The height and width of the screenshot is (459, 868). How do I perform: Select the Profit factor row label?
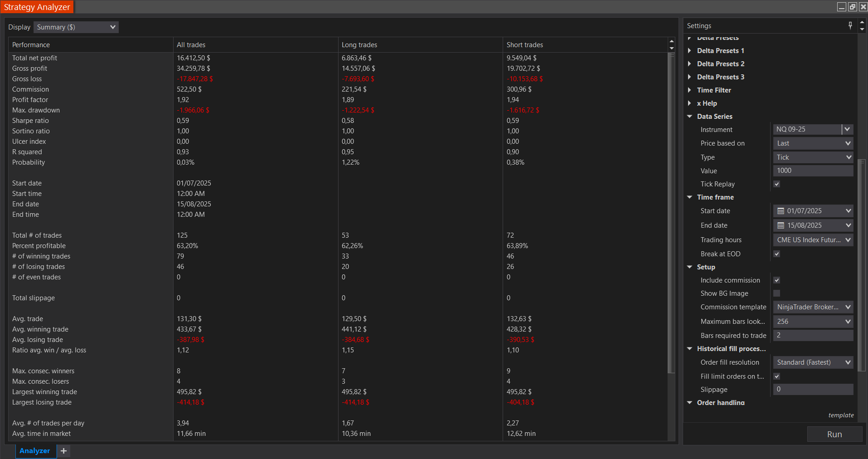click(x=30, y=100)
